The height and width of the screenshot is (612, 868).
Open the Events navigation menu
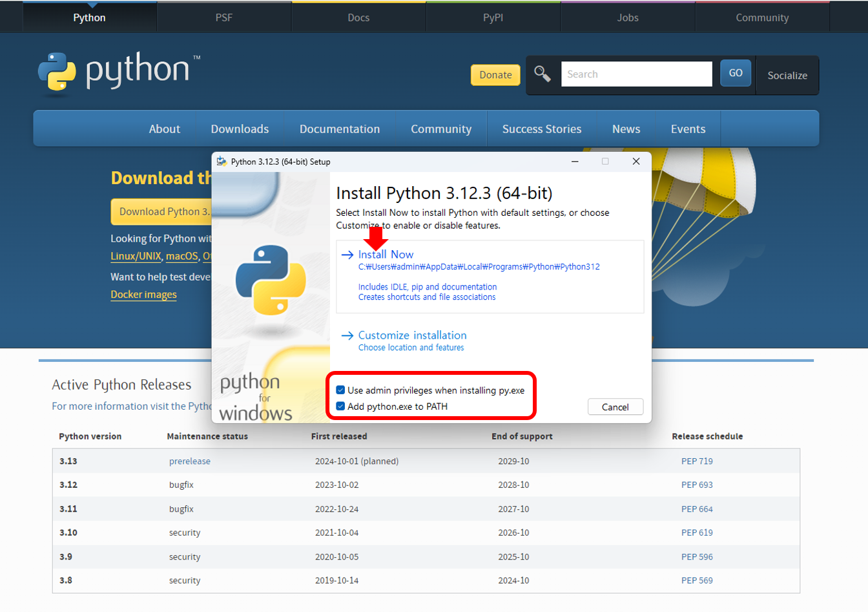coord(688,129)
